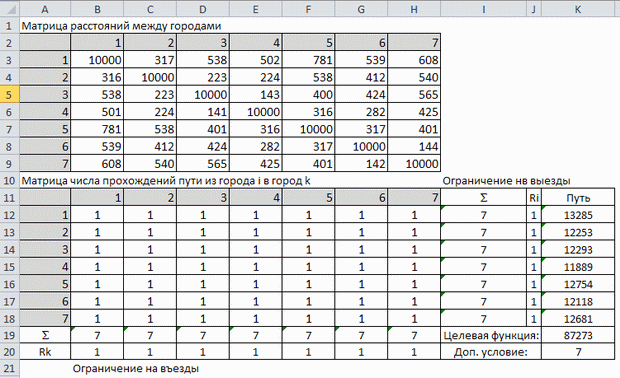
Task: Click cell containing 565 in row 9
Action: 203,164
